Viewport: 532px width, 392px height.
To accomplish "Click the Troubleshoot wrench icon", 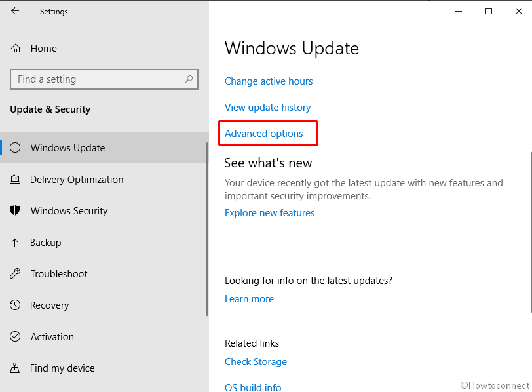I will pyautogui.click(x=15, y=273).
